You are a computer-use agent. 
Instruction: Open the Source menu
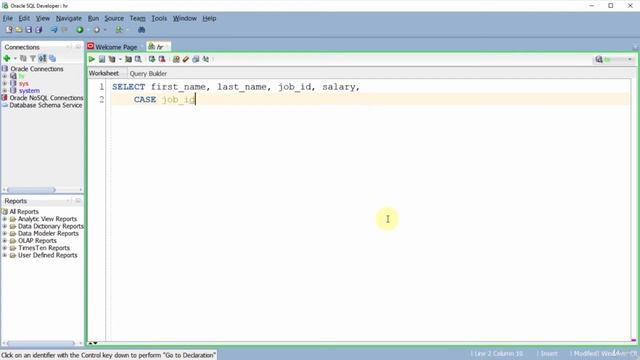click(114, 18)
